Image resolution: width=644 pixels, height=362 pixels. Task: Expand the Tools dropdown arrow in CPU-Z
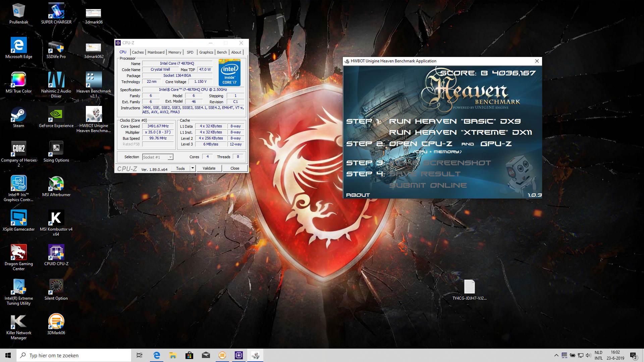pos(193,168)
